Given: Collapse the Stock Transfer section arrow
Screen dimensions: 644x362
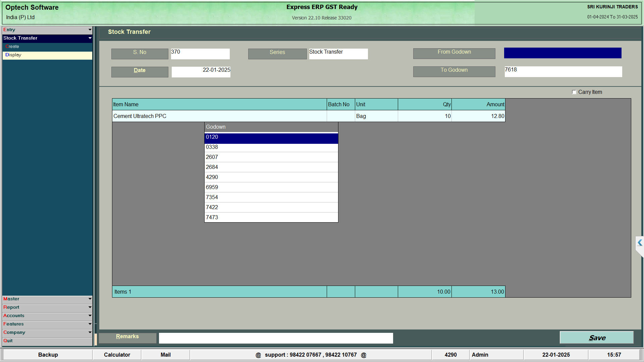Looking at the screenshot, I should (90, 38).
